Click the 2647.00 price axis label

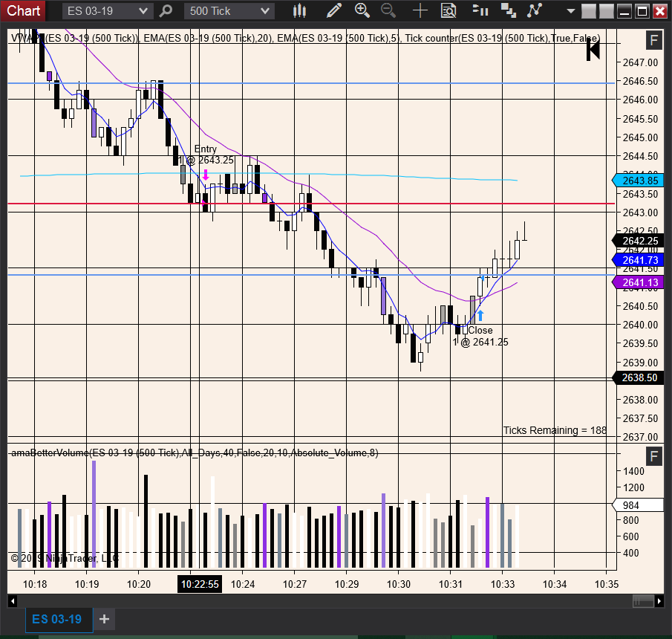(640, 62)
